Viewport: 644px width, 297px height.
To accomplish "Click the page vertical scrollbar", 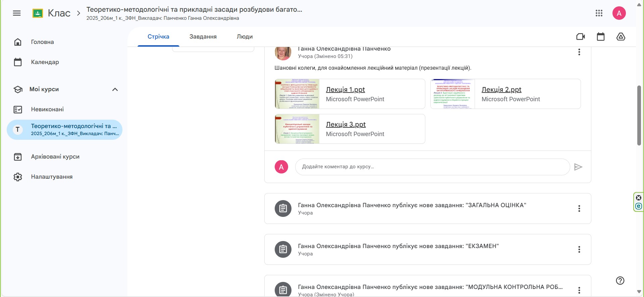I will (639, 116).
